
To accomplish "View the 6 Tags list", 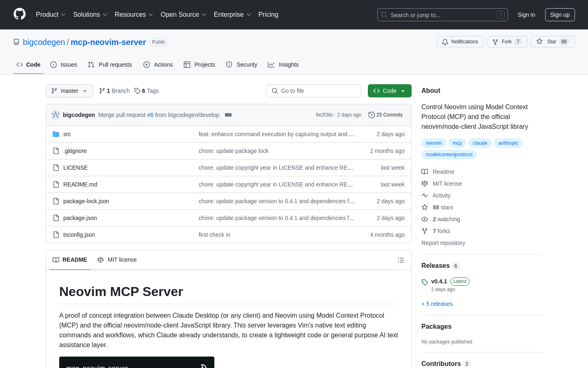I will point(147,91).
